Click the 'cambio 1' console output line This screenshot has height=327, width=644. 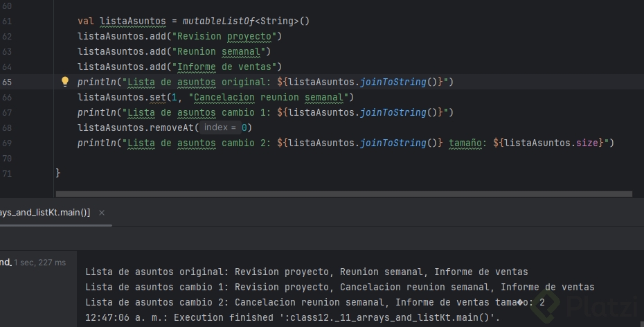pos(339,287)
